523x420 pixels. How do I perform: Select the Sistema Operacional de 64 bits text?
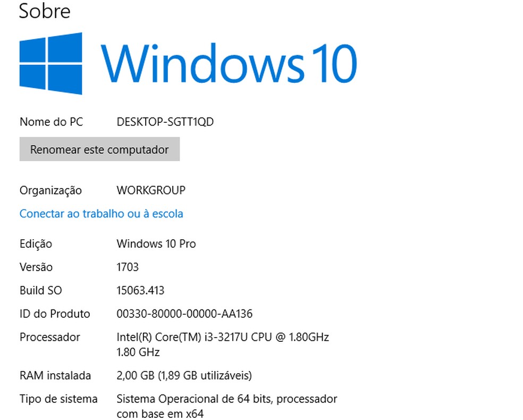point(227,406)
